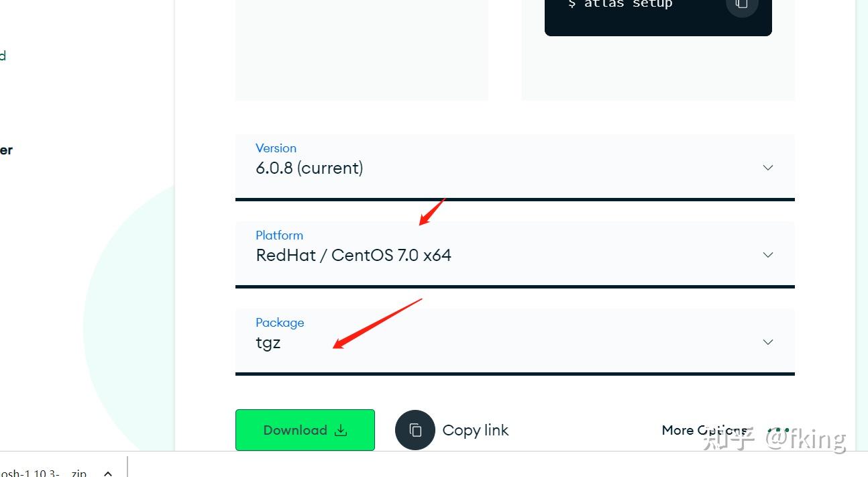Open More Options
Screen dimensions: 868x477
click(704, 430)
